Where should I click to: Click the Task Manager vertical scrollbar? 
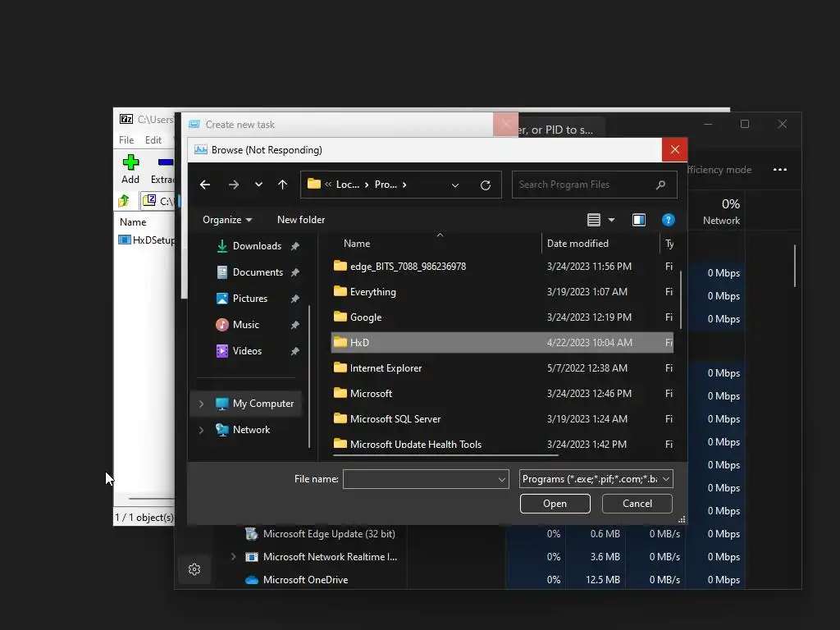click(x=795, y=266)
